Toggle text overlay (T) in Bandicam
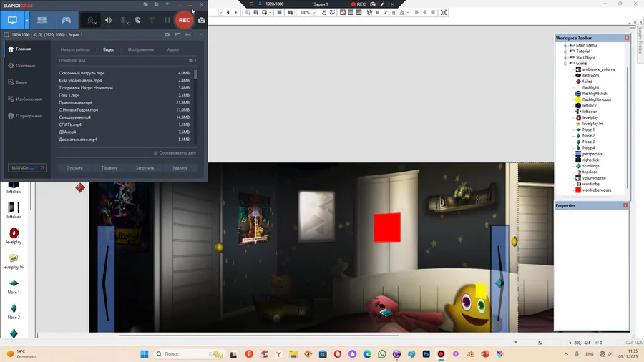This screenshot has height=362, width=644. pyautogui.click(x=152, y=20)
